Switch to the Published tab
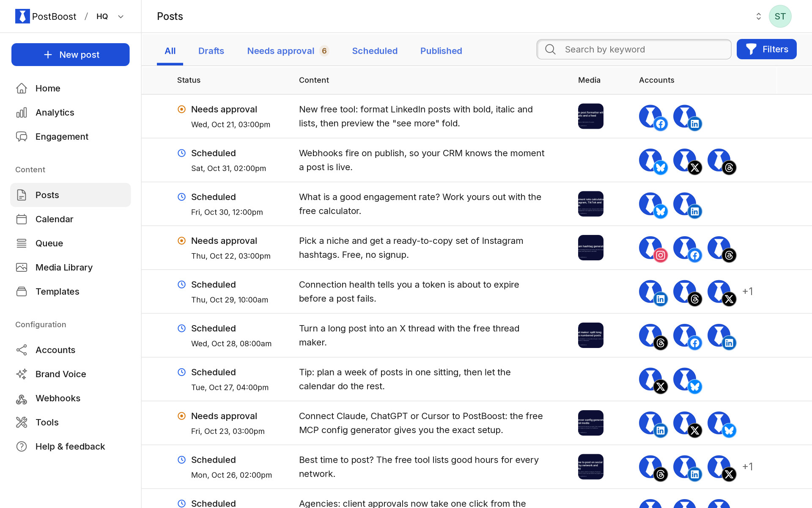Viewport: 812px width, 508px height. [441, 51]
